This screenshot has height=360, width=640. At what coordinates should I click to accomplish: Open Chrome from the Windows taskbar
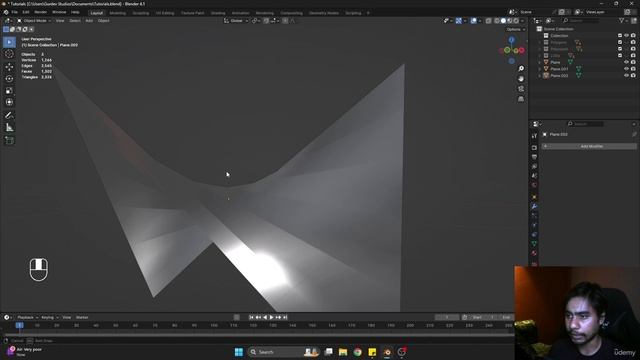358,352
